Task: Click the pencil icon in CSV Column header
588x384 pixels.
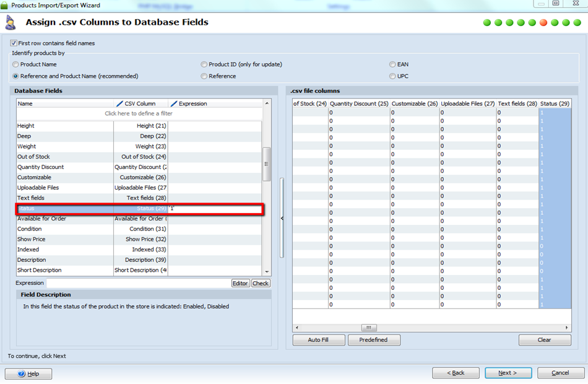Action: [120, 103]
